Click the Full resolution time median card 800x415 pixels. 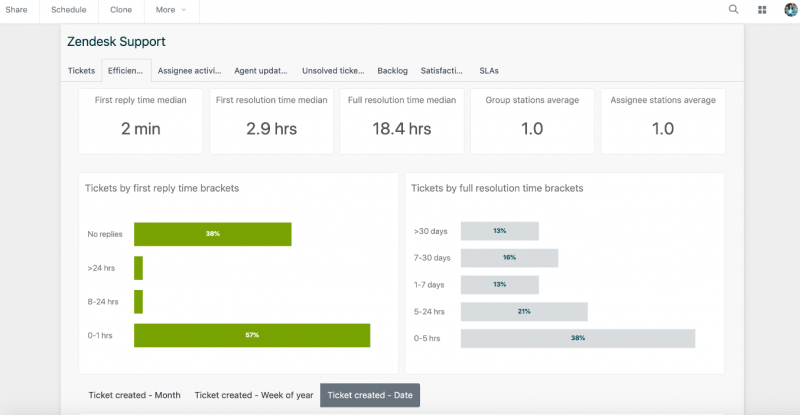pyautogui.click(x=402, y=121)
